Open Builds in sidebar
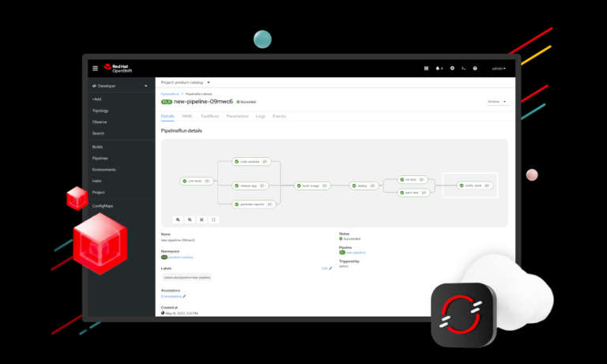 coord(97,147)
